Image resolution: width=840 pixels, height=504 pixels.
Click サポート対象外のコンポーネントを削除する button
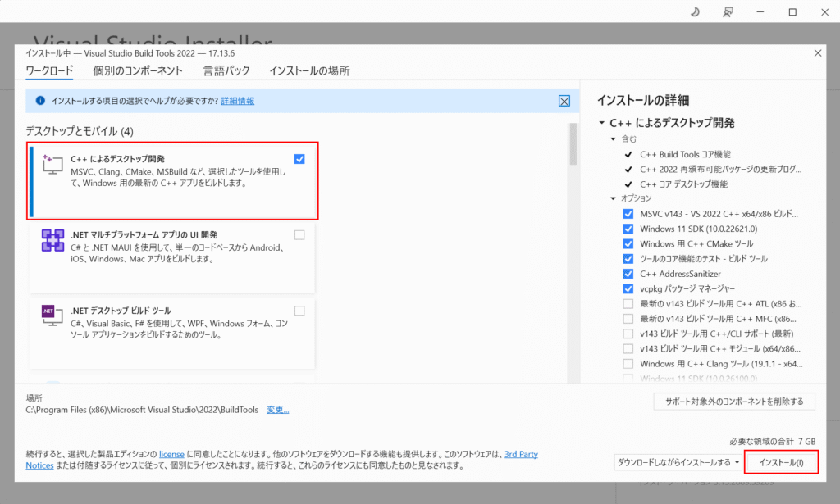pos(734,402)
